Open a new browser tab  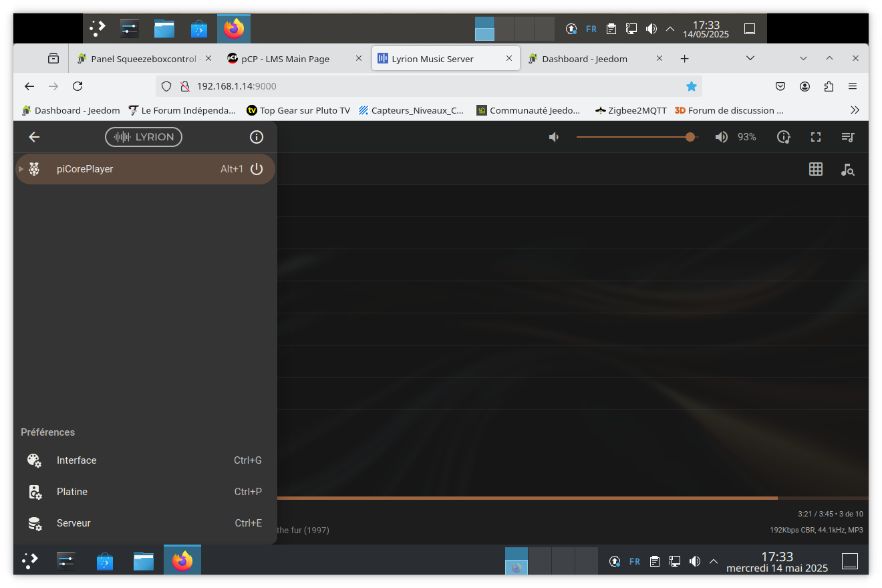tap(684, 59)
